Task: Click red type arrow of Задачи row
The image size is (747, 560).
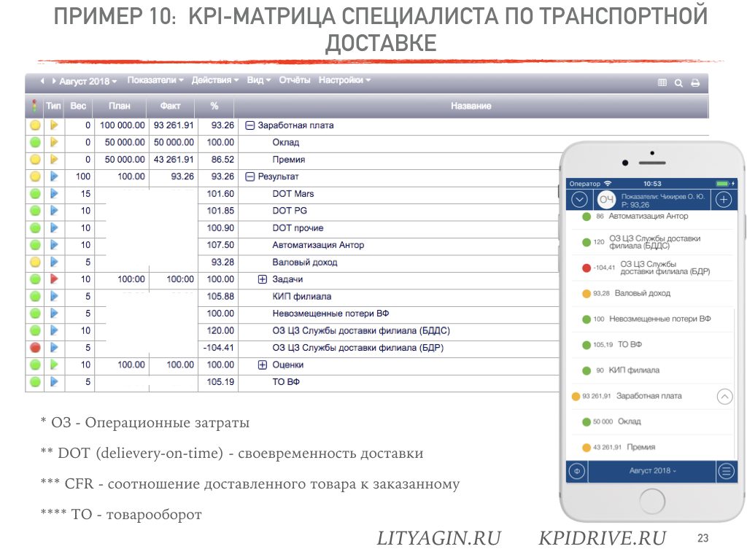Action: pyautogui.click(x=54, y=279)
